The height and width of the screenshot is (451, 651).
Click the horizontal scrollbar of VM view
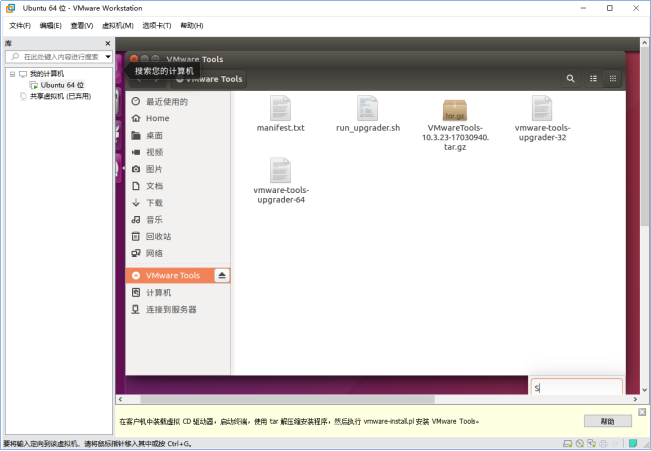(287, 399)
